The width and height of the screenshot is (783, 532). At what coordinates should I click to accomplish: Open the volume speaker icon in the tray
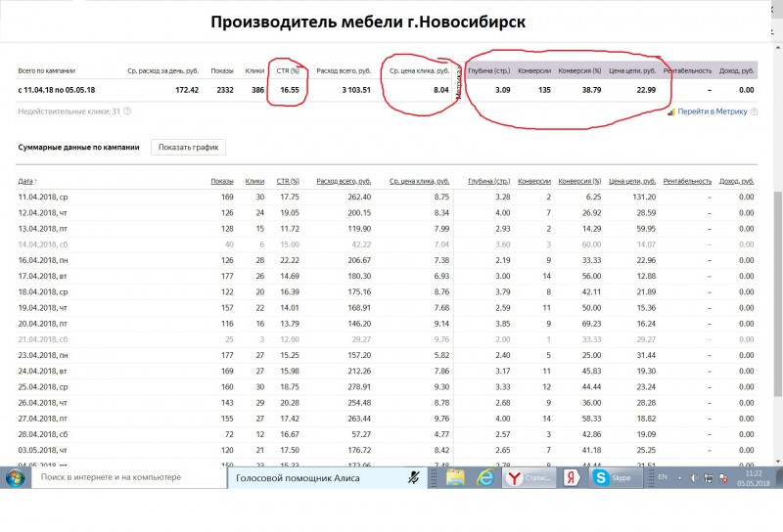(694, 478)
